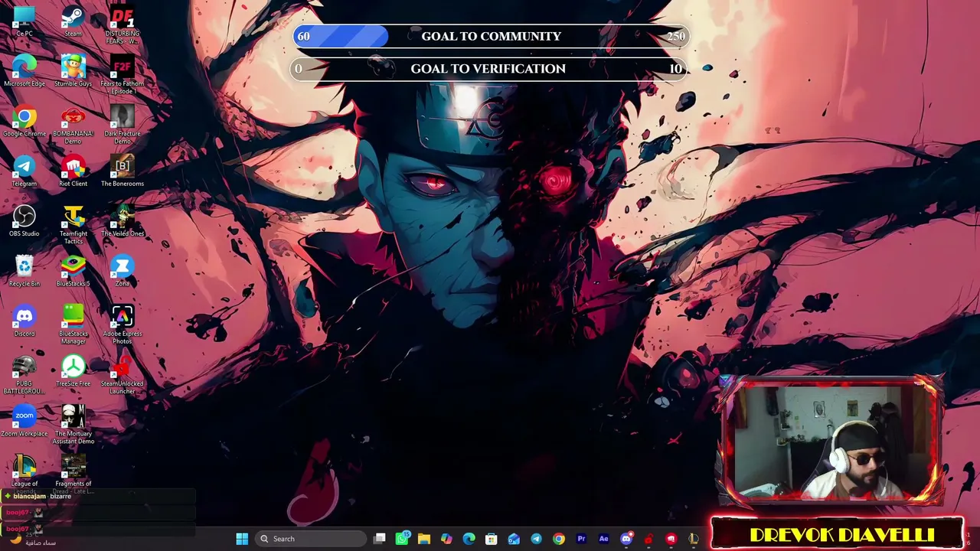Open Telegram desktop shortcut

coord(24,171)
